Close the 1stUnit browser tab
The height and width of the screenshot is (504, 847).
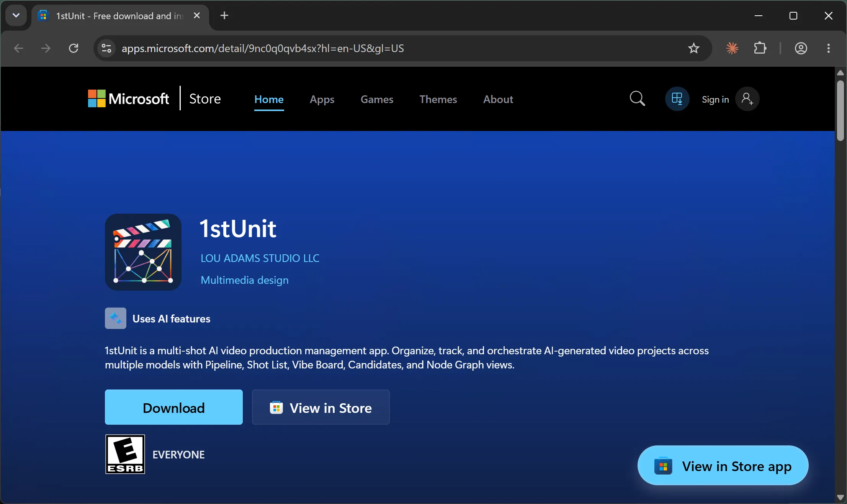[x=197, y=15]
